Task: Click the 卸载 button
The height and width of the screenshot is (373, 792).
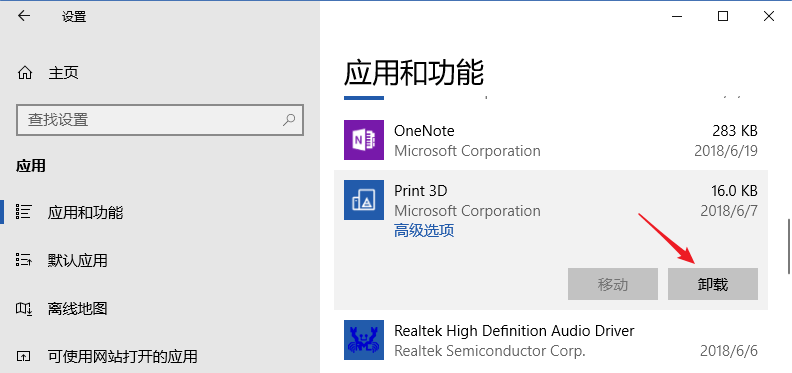Action: [x=713, y=284]
